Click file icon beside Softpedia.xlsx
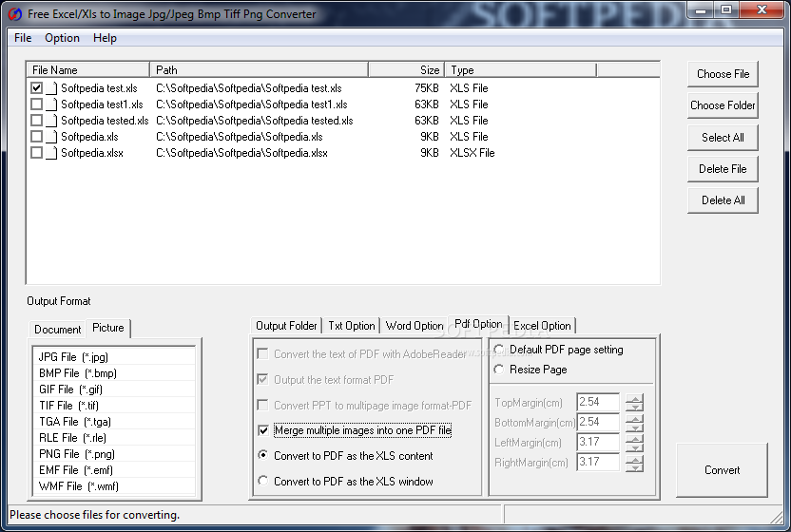The height and width of the screenshot is (532, 791). [51, 153]
